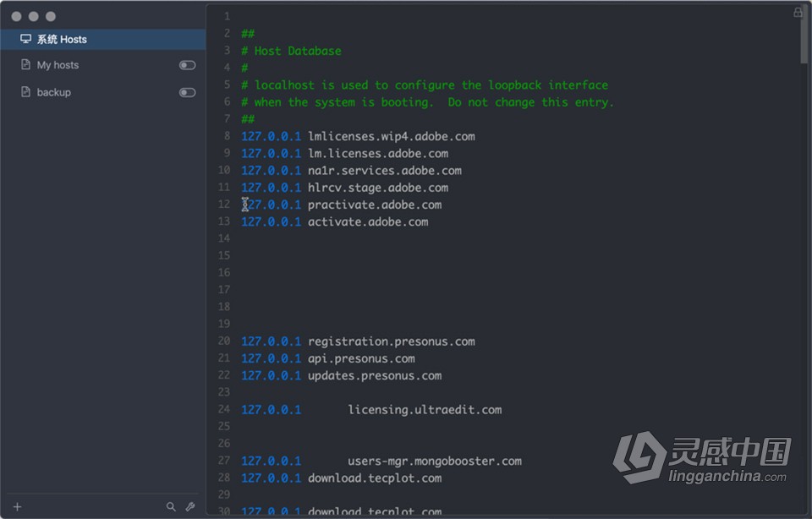Enable the backup toggle switch
The image size is (812, 519).
(187, 92)
